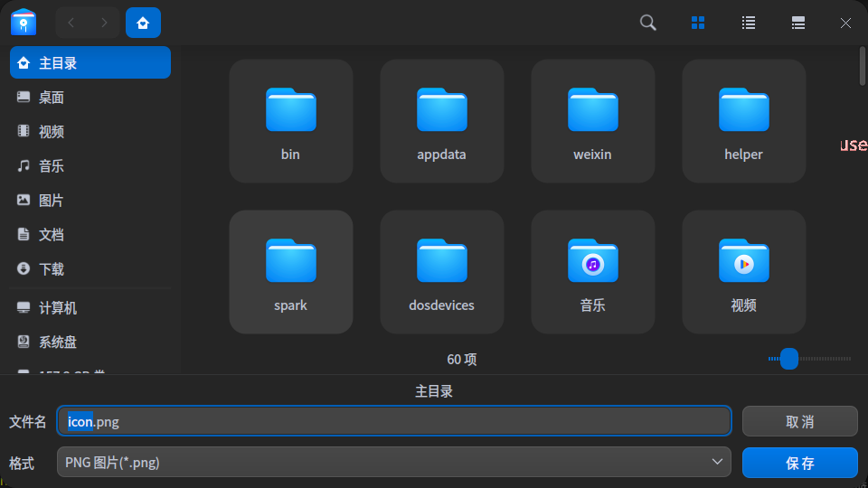Viewport: 868px width, 488px height.
Task: Click the 取消 cancel button
Action: point(799,421)
